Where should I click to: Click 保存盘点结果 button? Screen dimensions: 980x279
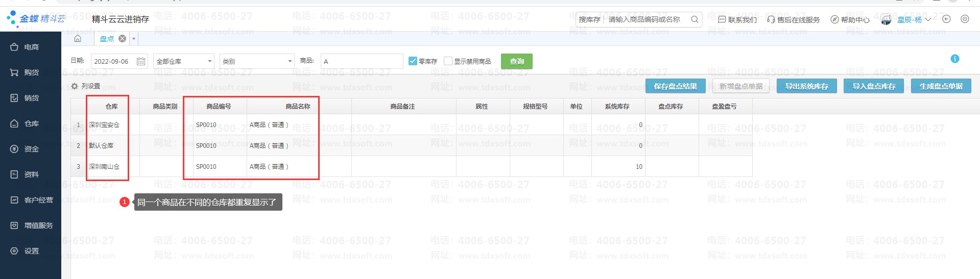pos(675,86)
